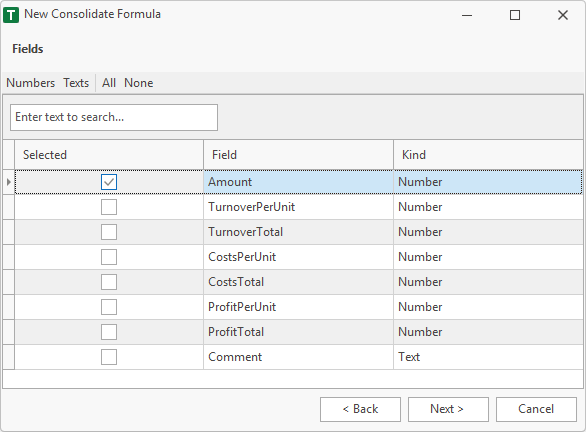Go Back to the previous step

[x=360, y=409]
